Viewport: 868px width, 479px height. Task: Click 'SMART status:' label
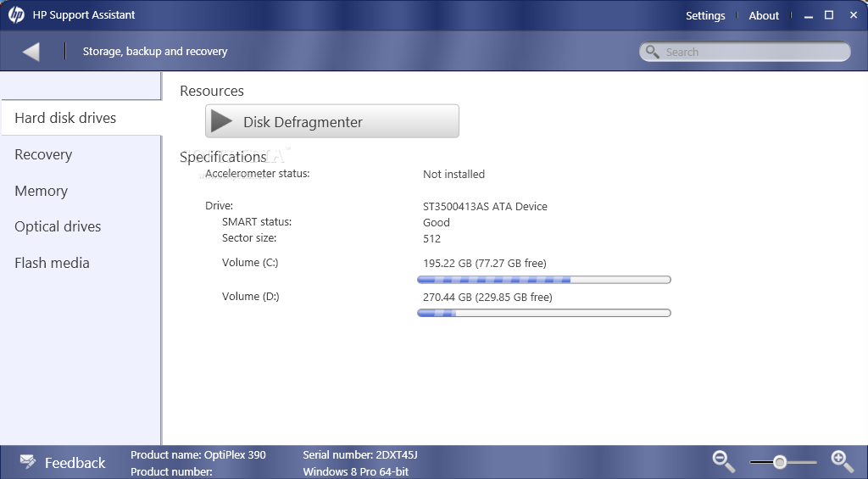[x=257, y=222]
